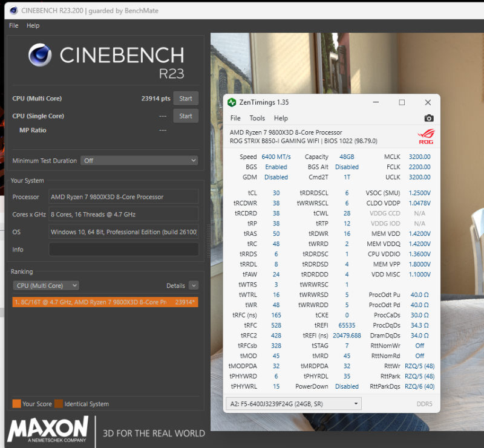The height and width of the screenshot is (448, 484).
Task: Open the memory module A2 selector dropdown
Action: click(x=293, y=404)
